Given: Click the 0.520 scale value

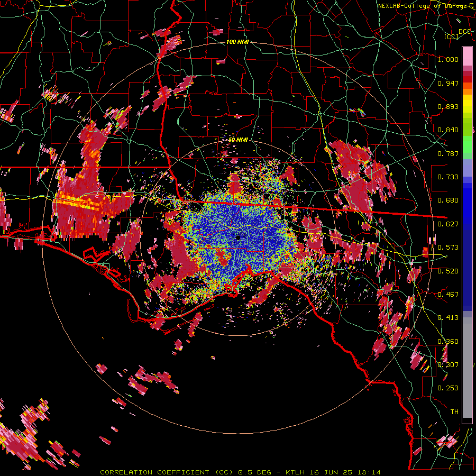Looking at the screenshot, I should click(448, 271).
